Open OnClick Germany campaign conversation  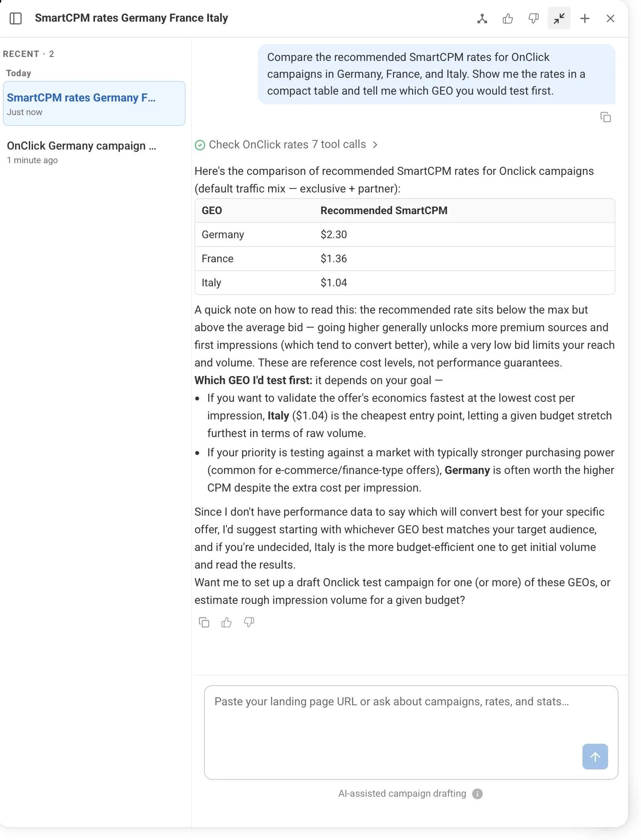94,152
